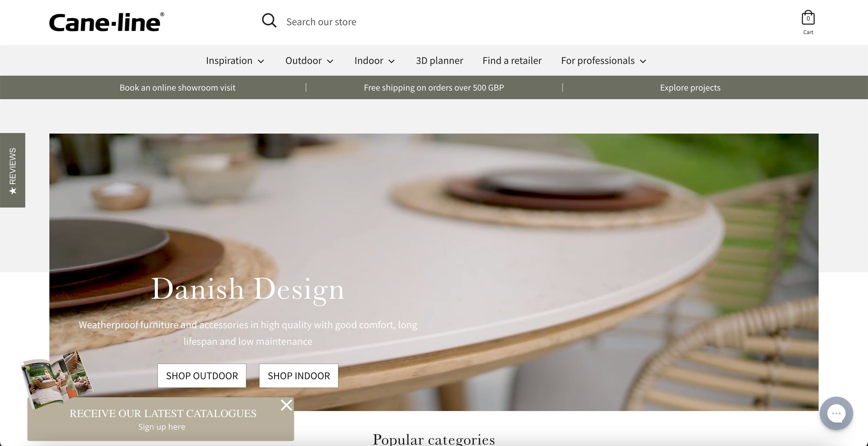The image size is (868, 446).
Task: Click the Cane-line logo
Action: (x=107, y=22)
